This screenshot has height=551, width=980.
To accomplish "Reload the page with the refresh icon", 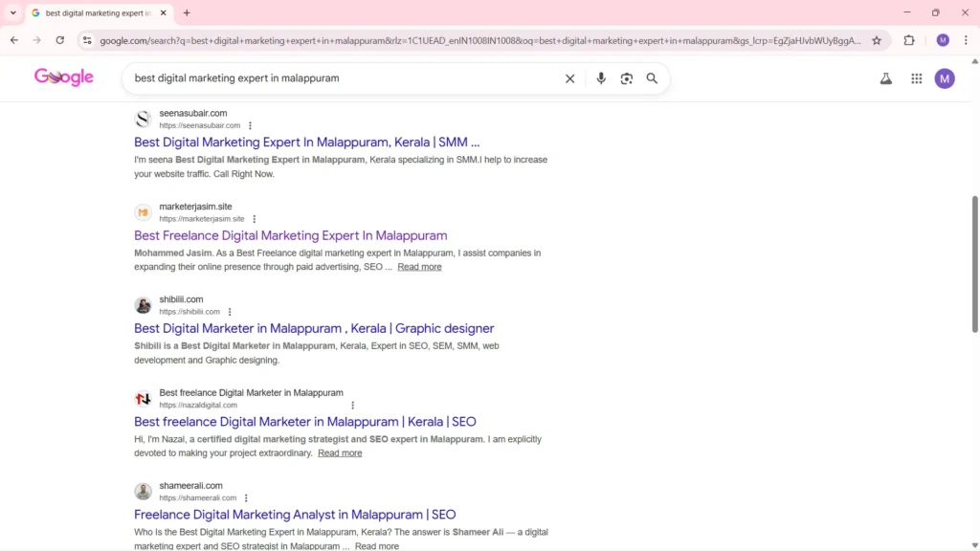I will pos(59,41).
